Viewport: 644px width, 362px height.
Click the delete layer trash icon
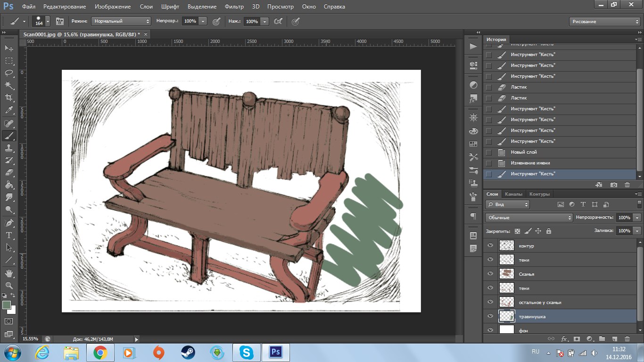(627, 338)
